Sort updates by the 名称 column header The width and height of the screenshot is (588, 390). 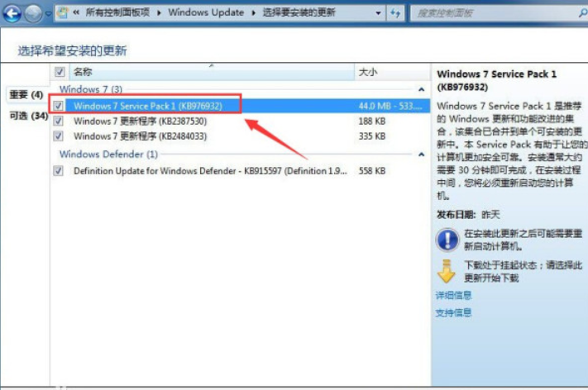212,72
